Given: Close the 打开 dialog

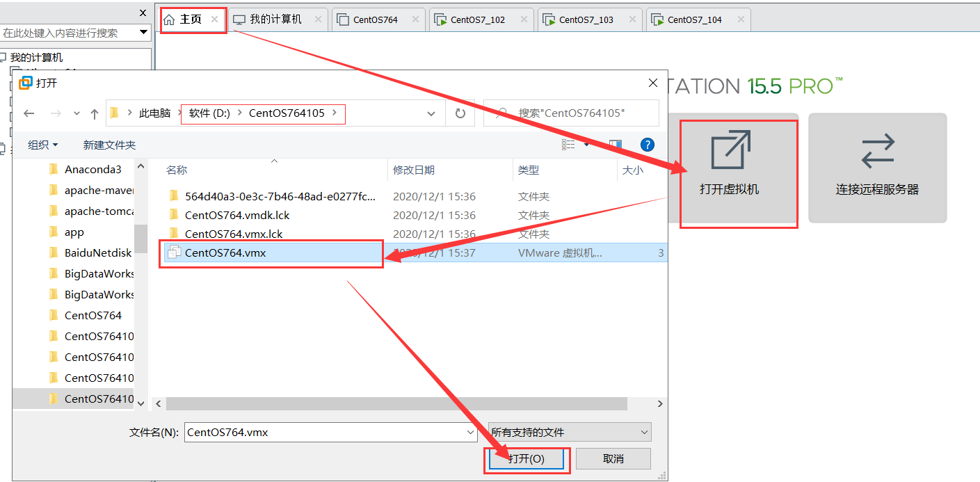Looking at the screenshot, I should pos(653,83).
